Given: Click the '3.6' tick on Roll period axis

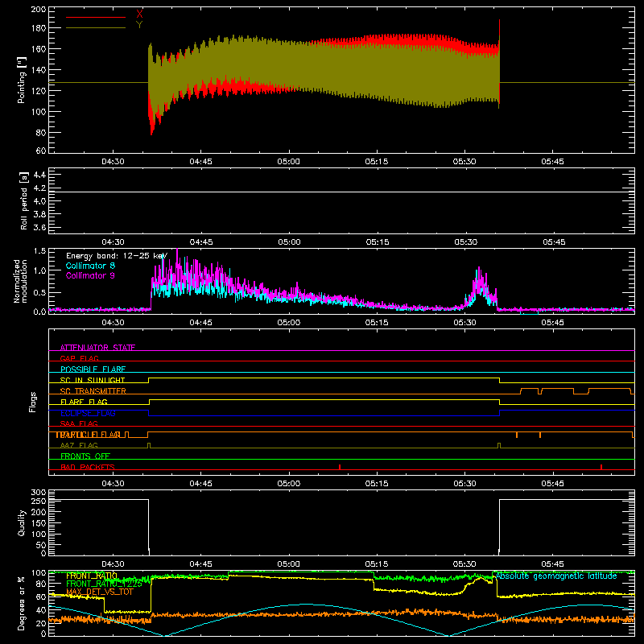Looking at the screenshot, I should (39, 227).
